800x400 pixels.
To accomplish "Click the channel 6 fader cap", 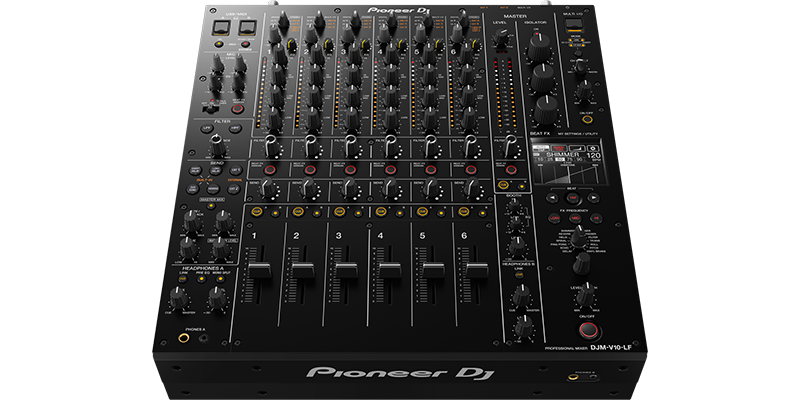I will point(478,270).
